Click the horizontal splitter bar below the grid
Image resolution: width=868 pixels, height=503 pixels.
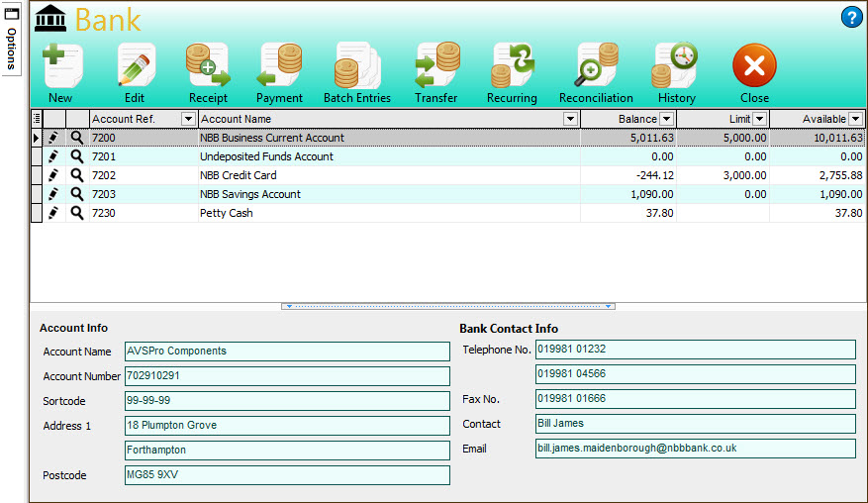[450, 307]
